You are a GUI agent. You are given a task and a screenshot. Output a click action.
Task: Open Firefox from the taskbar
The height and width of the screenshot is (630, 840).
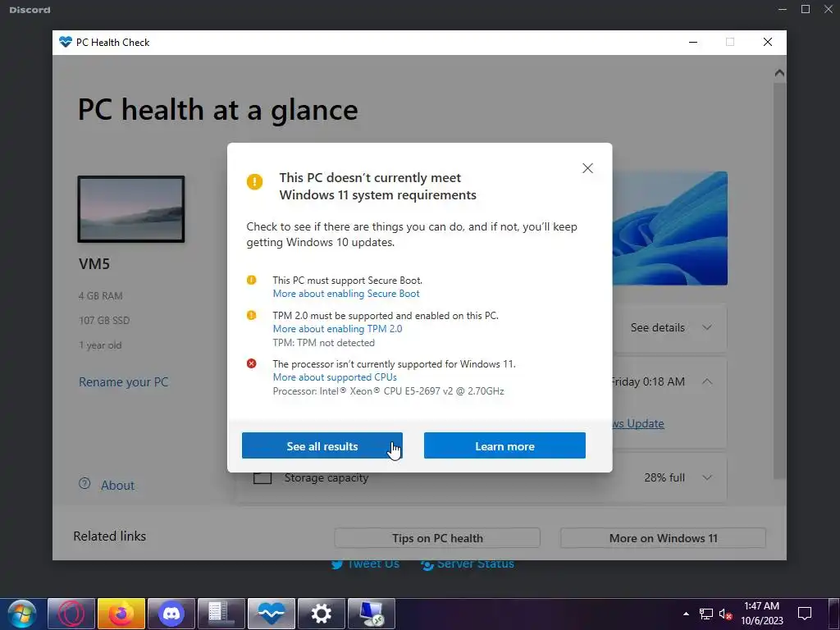121,614
